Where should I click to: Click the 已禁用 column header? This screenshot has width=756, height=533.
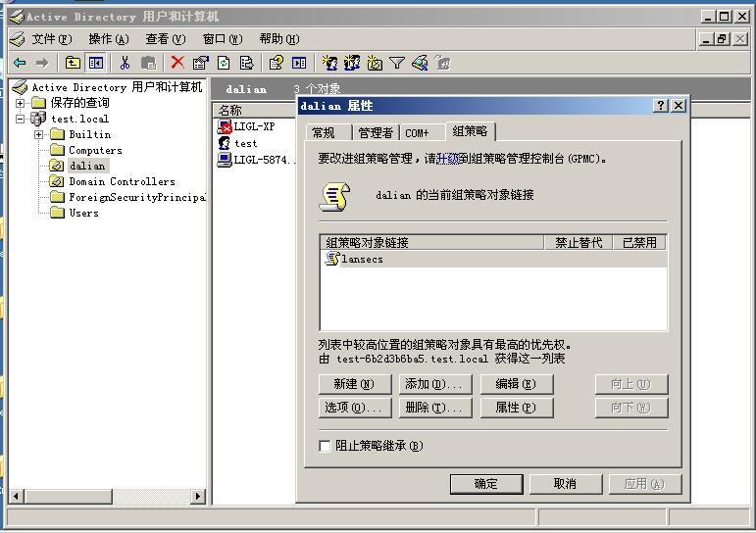point(639,242)
